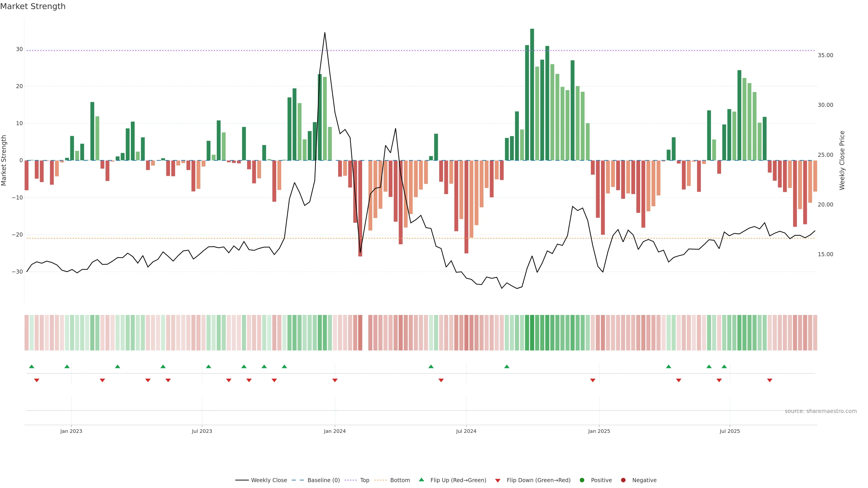The image size is (868, 488).
Task: Click the Negative red dot legend icon
Action: click(x=623, y=480)
